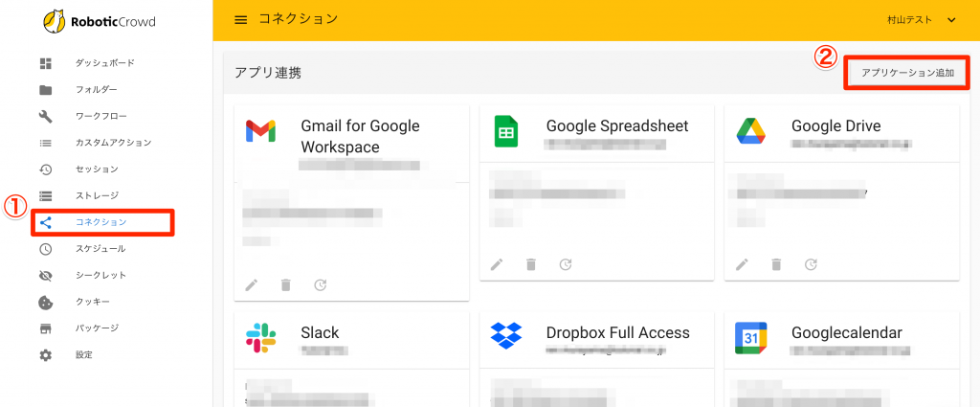Click the Dropbox app logo
Screen dimensions: 980x407
[505, 337]
